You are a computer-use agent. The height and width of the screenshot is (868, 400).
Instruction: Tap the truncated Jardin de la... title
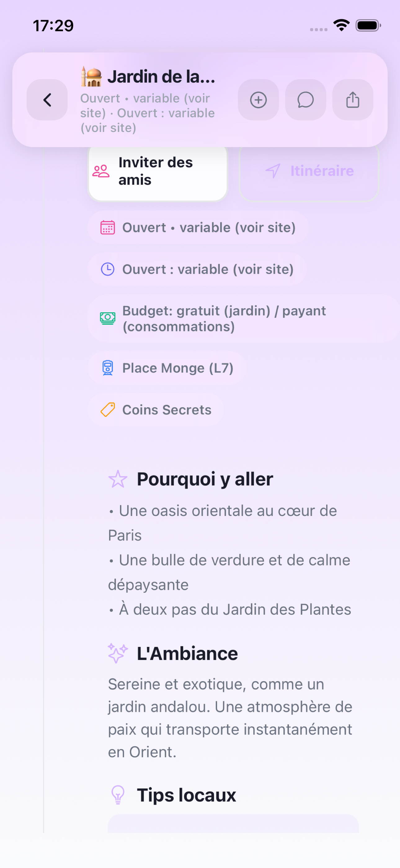coord(161,76)
